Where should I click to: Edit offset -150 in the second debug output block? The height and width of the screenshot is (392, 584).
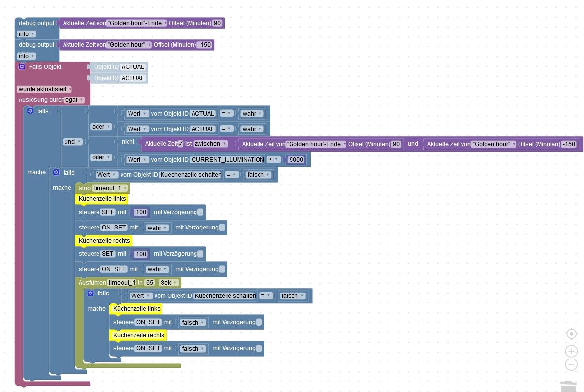click(204, 45)
